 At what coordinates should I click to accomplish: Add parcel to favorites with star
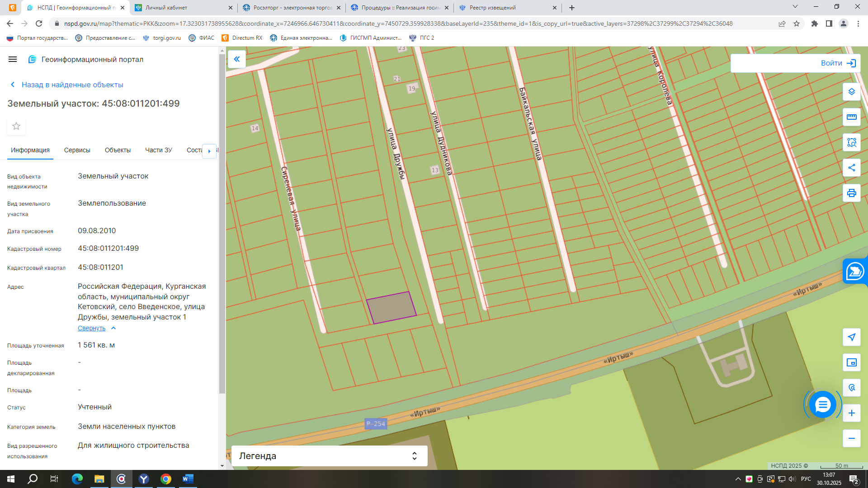[x=16, y=126]
